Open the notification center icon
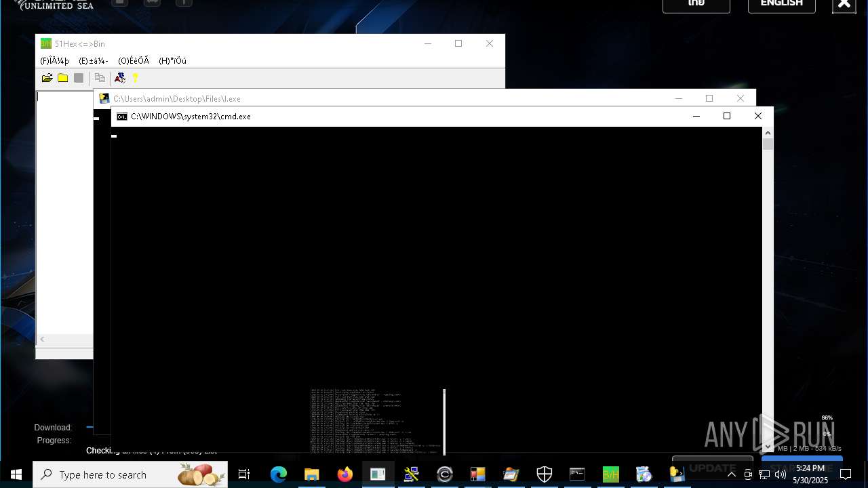This screenshot has width=868, height=488. (846, 474)
